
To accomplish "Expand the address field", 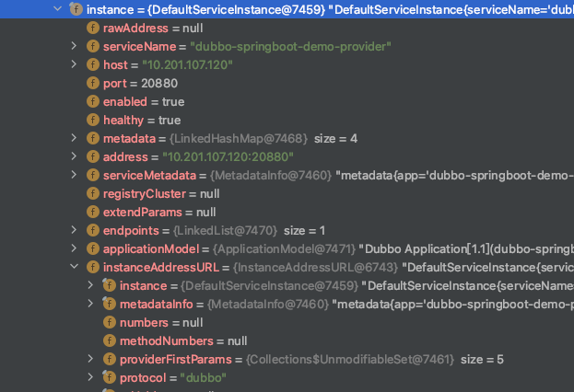I will coord(74,156).
